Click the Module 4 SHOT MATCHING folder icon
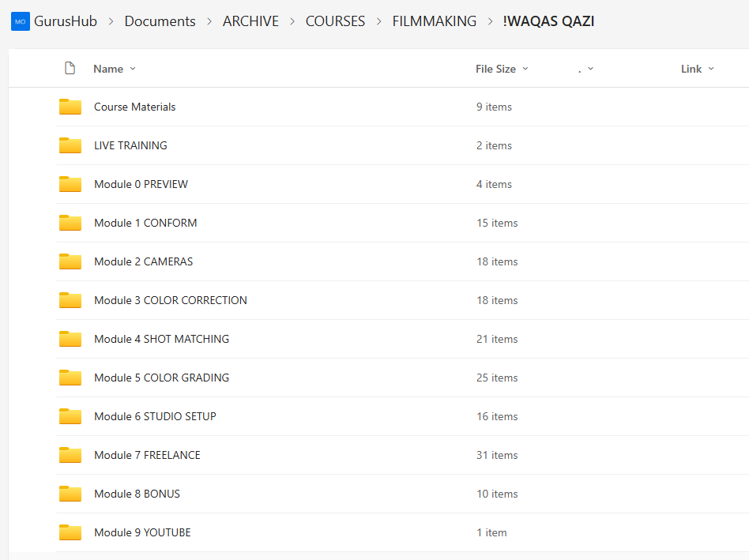 pos(70,339)
